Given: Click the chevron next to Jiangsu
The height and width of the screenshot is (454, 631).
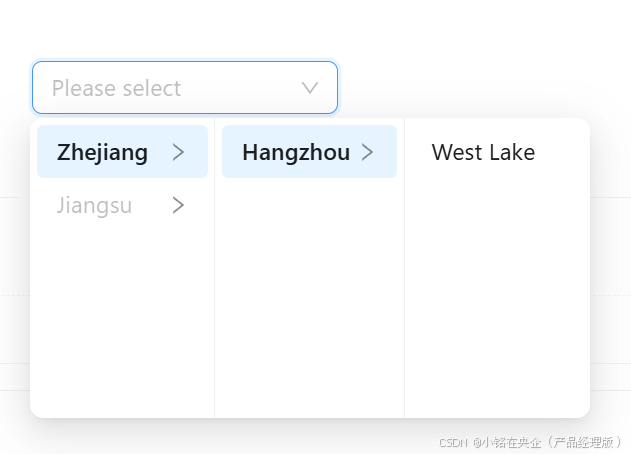Looking at the screenshot, I should (178, 205).
